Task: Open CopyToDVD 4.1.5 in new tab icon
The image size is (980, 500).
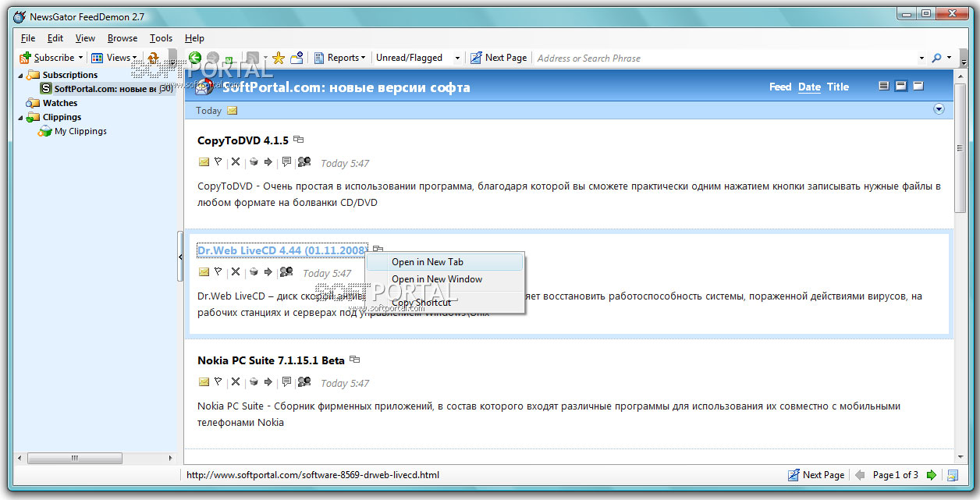Action: (x=298, y=140)
